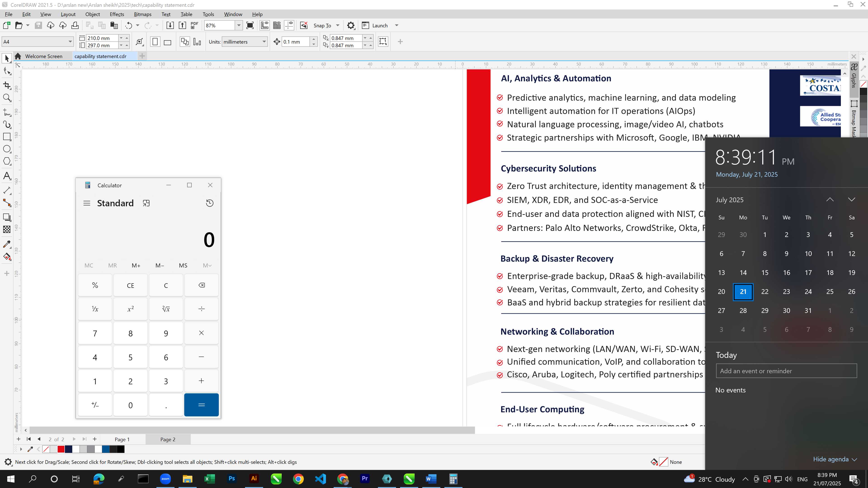The height and width of the screenshot is (488, 868).
Task: Select the Color Eyedropper tool
Action: pos(7,244)
